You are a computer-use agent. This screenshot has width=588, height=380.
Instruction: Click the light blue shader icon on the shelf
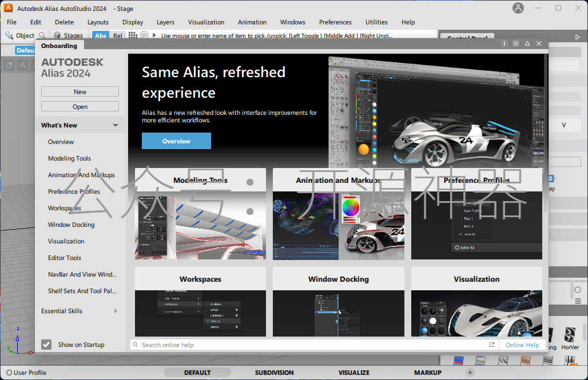point(480,361)
